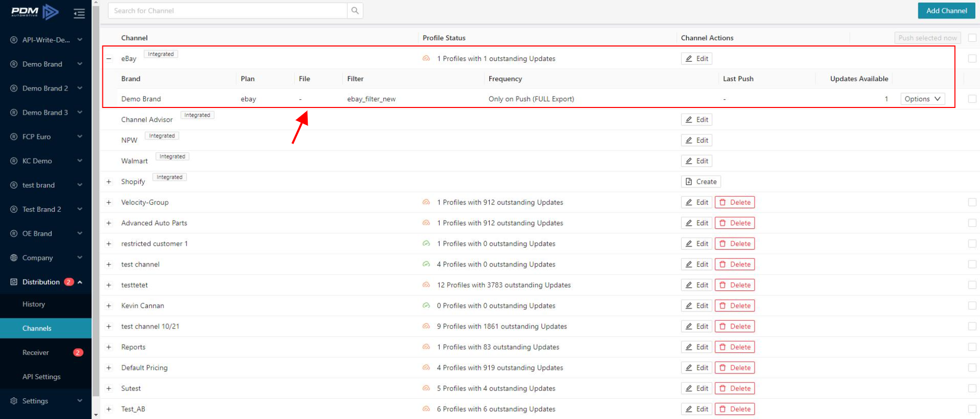Check the testtetet row checkbox

click(x=972, y=285)
